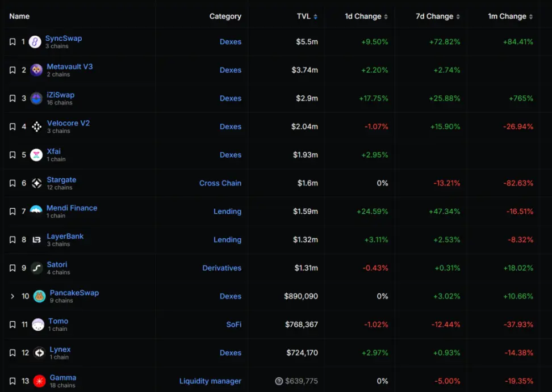This screenshot has width=552, height=392.
Task: Open Cross Chain category link
Action: coord(220,183)
